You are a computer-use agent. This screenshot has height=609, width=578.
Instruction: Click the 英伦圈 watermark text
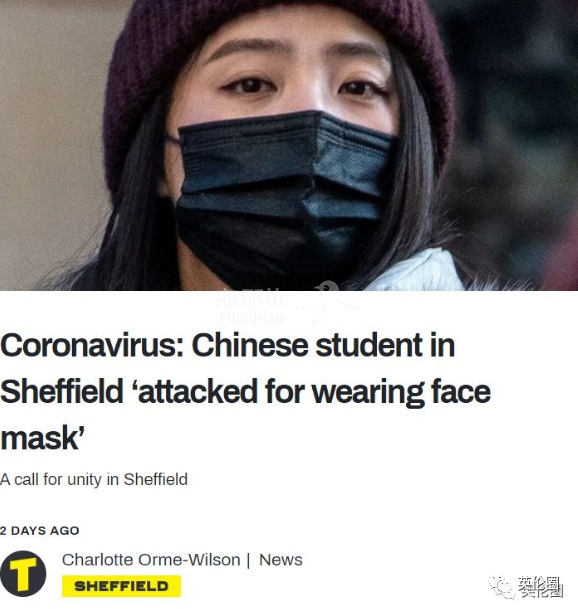pyautogui.click(x=540, y=586)
